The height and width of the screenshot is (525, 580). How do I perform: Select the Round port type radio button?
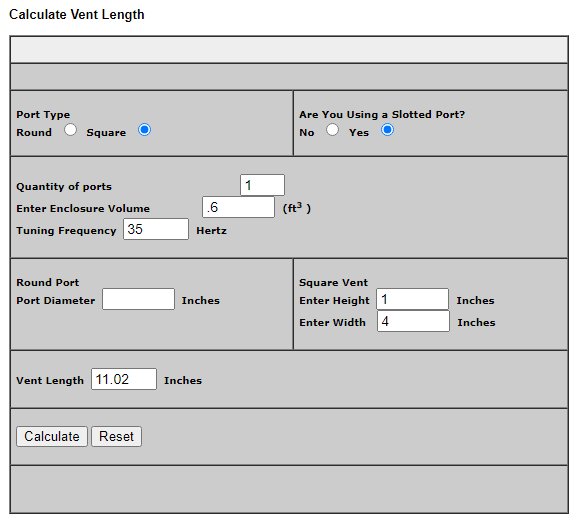(x=70, y=130)
